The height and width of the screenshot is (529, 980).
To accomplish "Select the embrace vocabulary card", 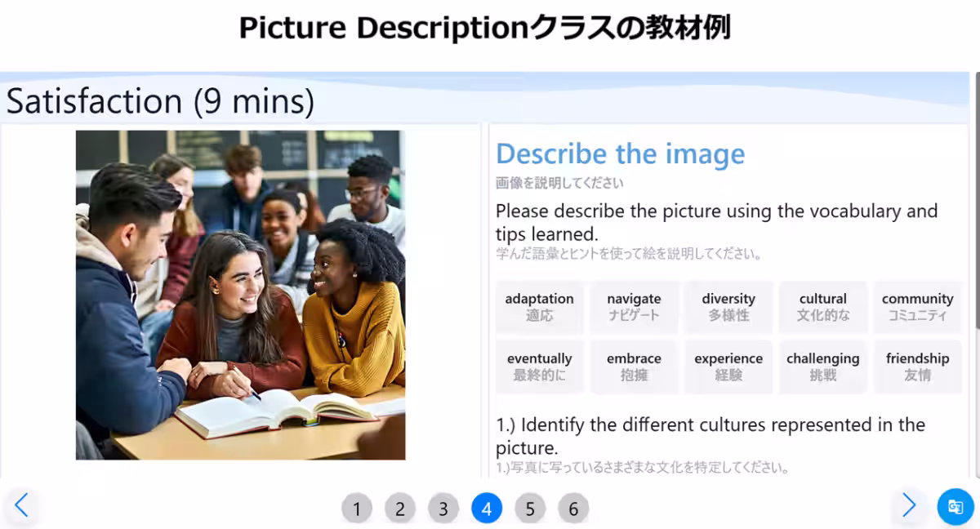I will 634,366.
